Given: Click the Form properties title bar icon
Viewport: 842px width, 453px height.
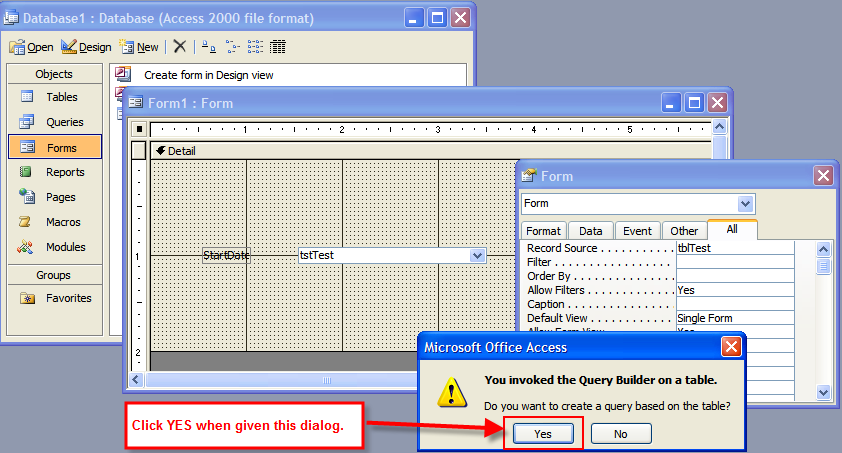Looking at the screenshot, I should click(529, 176).
